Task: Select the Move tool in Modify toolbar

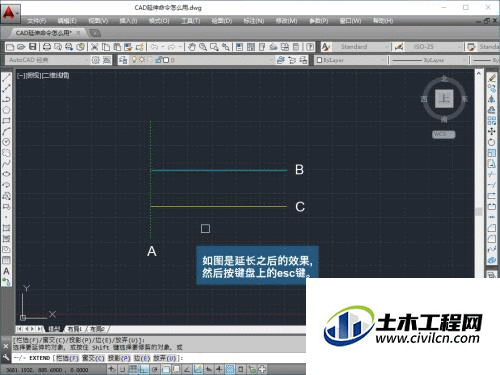Action: click(x=492, y=131)
